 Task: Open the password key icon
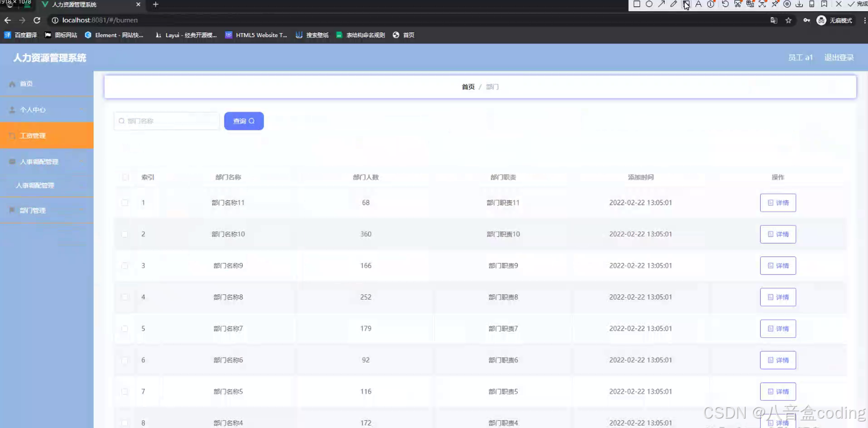coord(807,20)
